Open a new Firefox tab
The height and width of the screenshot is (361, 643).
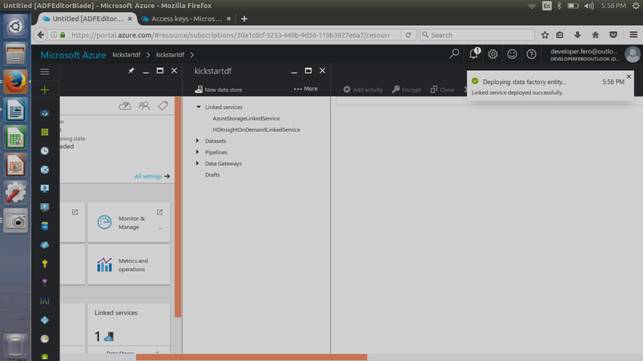click(x=244, y=19)
